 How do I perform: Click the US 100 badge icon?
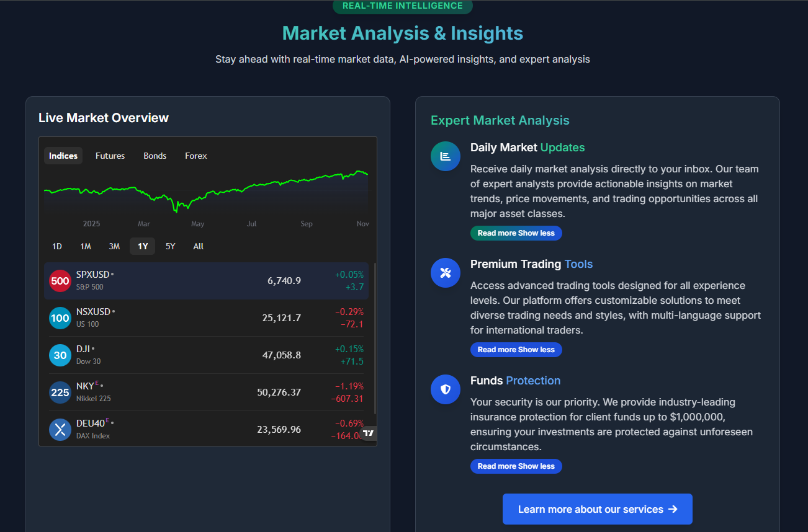60,318
